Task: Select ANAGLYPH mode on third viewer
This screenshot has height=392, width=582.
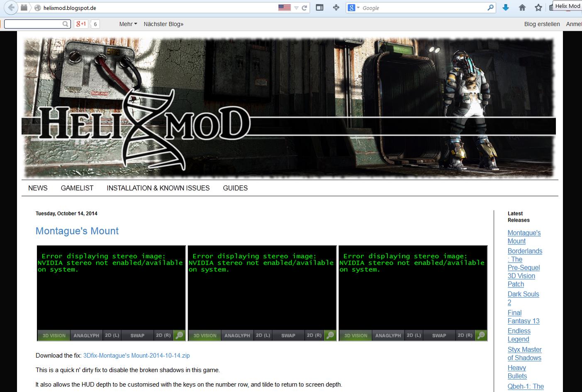Action: [x=388, y=336]
